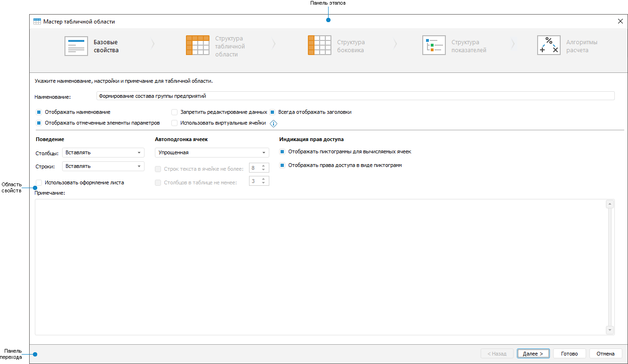Click the info icon beside virtual cells option
This screenshot has width=628, height=364.
click(x=273, y=123)
